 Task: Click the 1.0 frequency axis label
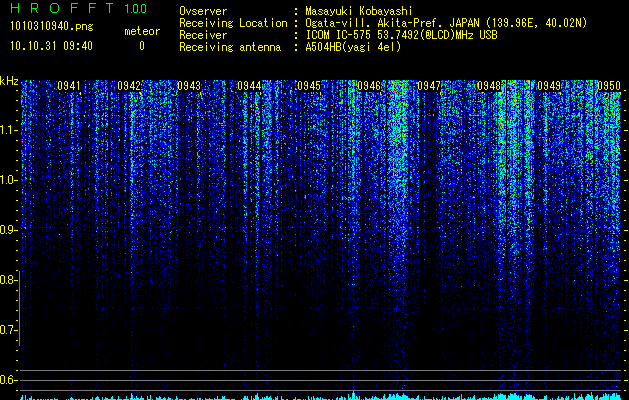click(8, 180)
